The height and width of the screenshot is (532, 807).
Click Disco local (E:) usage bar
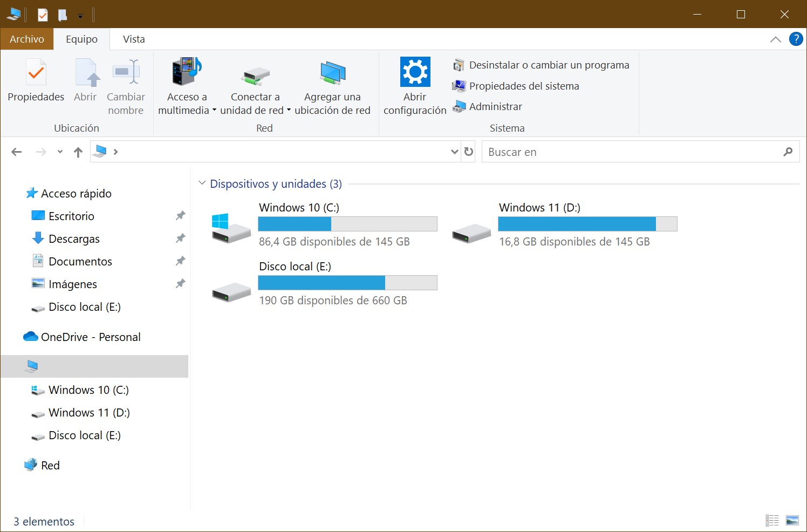pyautogui.click(x=347, y=283)
